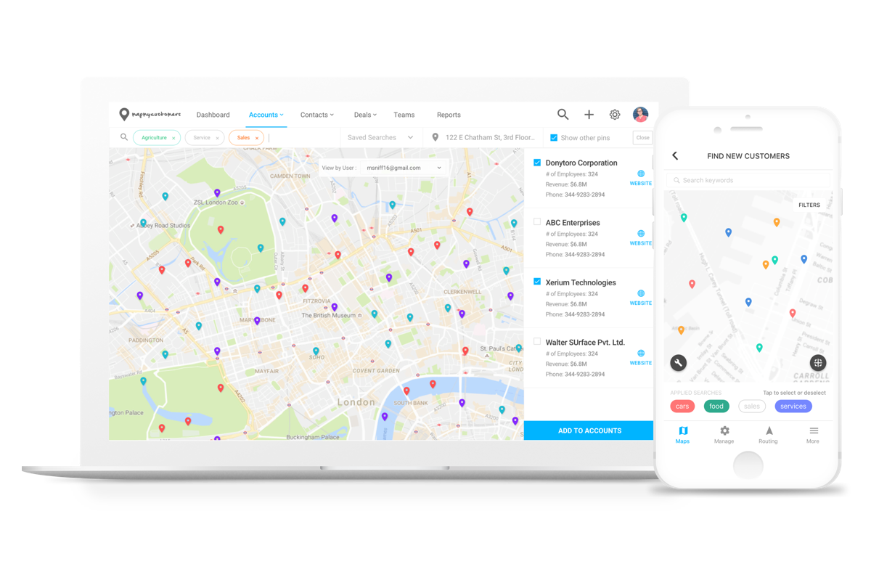Expand Accounts dropdown menu
This screenshot has width=871, height=588.
pyautogui.click(x=266, y=115)
